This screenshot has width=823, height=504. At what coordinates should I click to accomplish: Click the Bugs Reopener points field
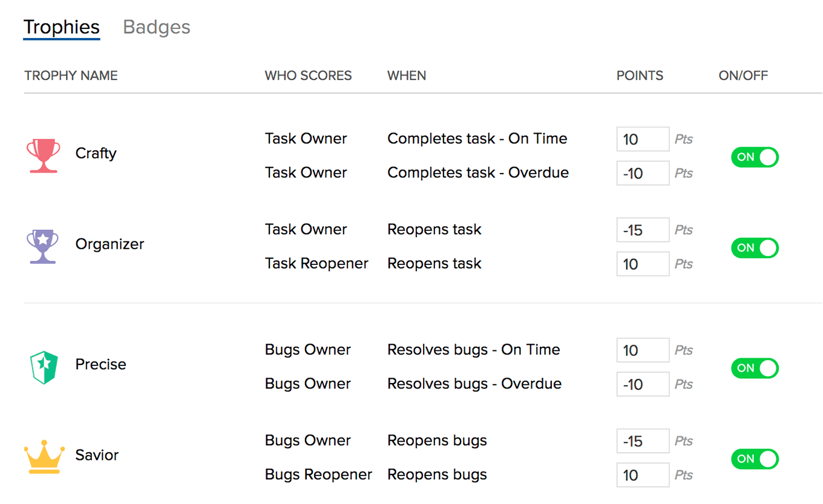pyautogui.click(x=643, y=475)
